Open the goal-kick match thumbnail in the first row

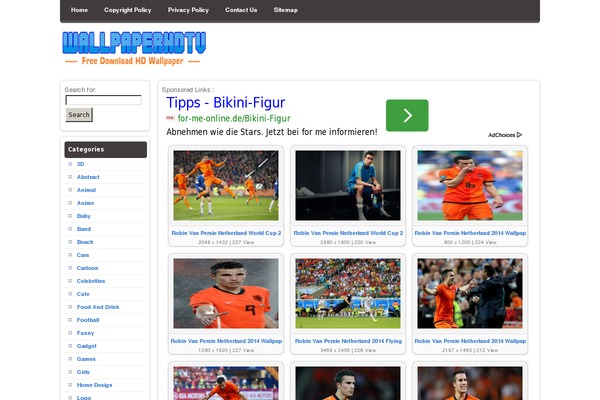point(226,185)
